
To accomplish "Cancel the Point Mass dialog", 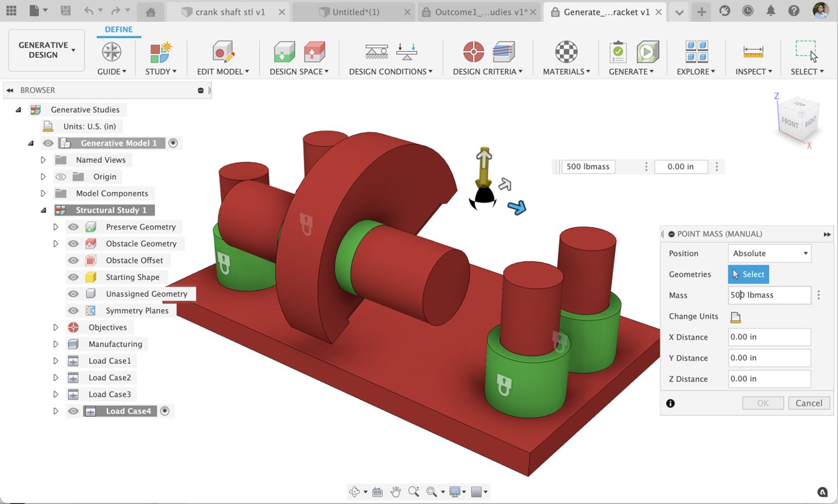I will [x=809, y=403].
